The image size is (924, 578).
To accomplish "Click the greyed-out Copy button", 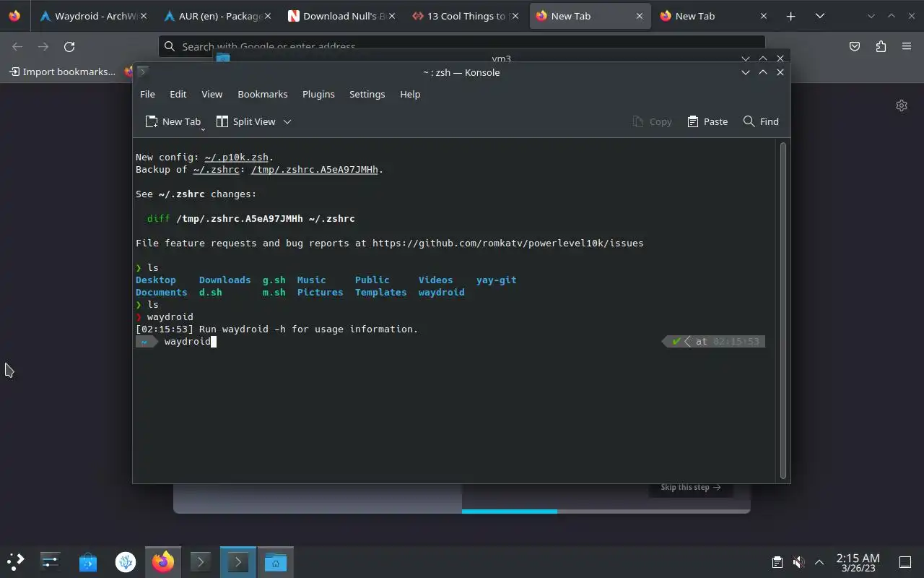I will [x=652, y=121].
